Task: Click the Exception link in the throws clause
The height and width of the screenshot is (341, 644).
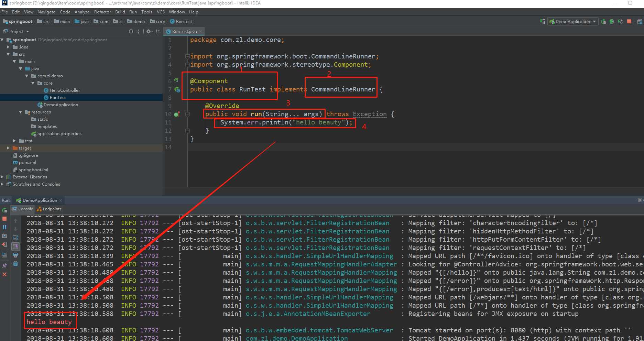Action: pos(370,114)
